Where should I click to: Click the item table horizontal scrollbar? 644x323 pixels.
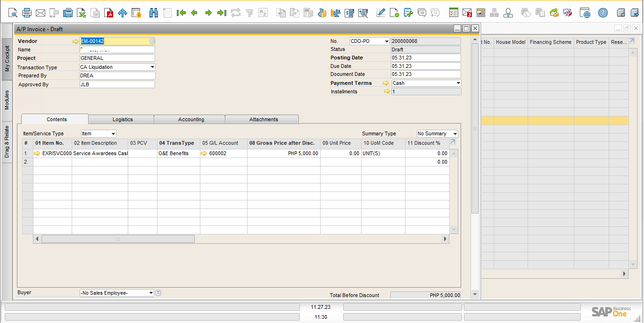(118, 239)
